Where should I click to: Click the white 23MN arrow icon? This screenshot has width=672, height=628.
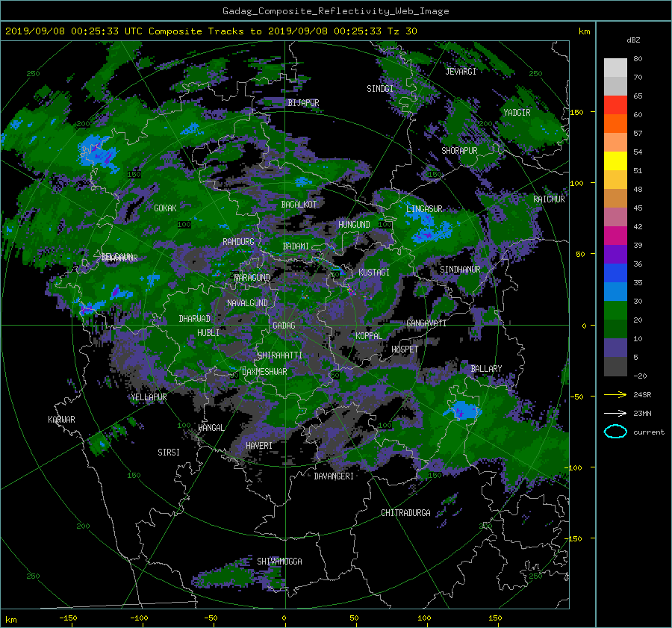(615, 413)
